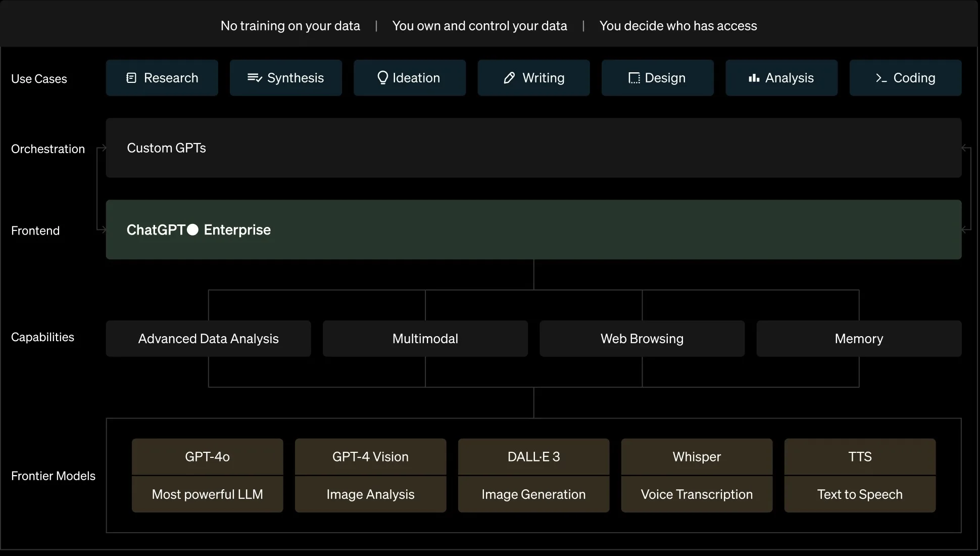The image size is (980, 556).
Task: Click the Use Cases row label
Action: (x=39, y=79)
